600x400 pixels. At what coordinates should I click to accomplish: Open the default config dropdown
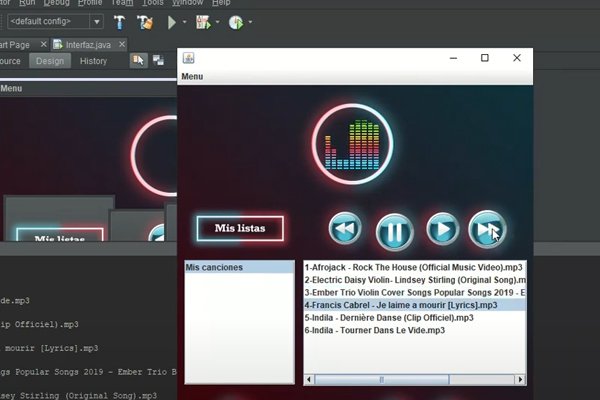[x=97, y=21]
